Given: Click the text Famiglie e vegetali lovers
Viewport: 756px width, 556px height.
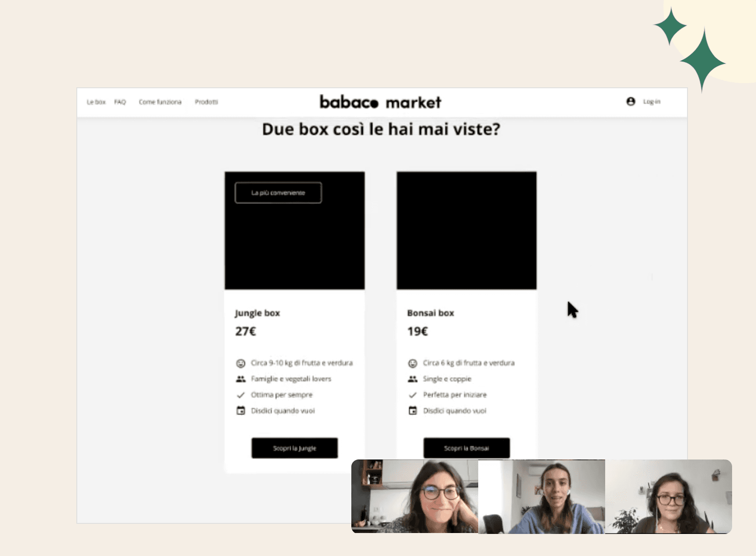Looking at the screenshot, I should pos(291,379).
